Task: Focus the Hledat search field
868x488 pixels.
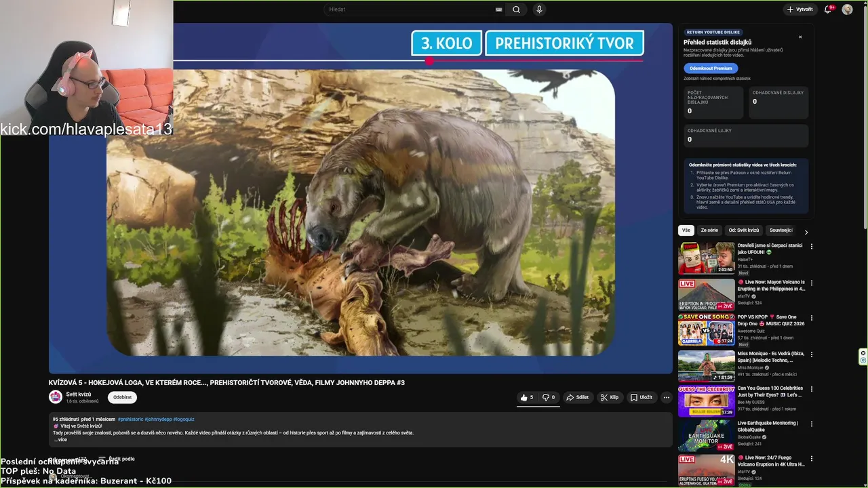Action: (x=410, y=9)
